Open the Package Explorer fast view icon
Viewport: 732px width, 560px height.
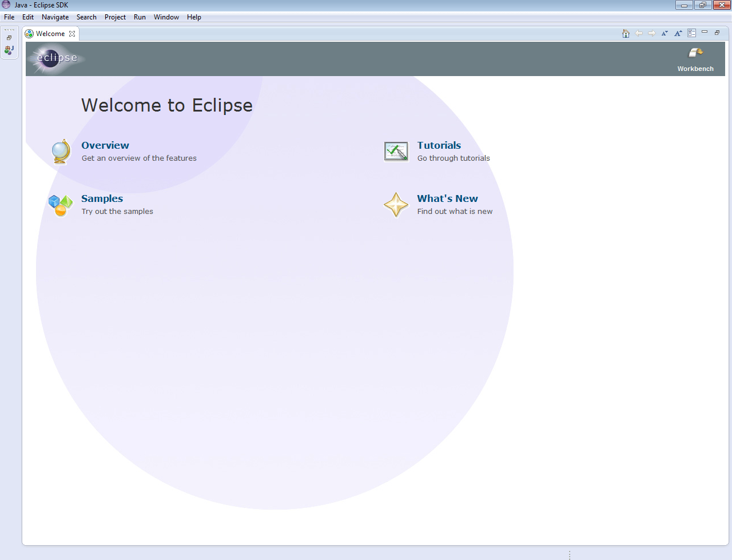tap(9, 50)
